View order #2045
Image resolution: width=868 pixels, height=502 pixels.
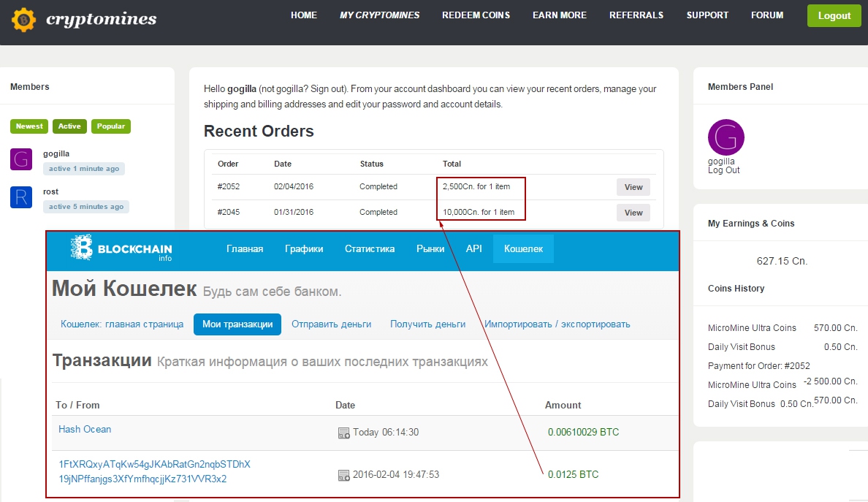[x=633, y=213]
